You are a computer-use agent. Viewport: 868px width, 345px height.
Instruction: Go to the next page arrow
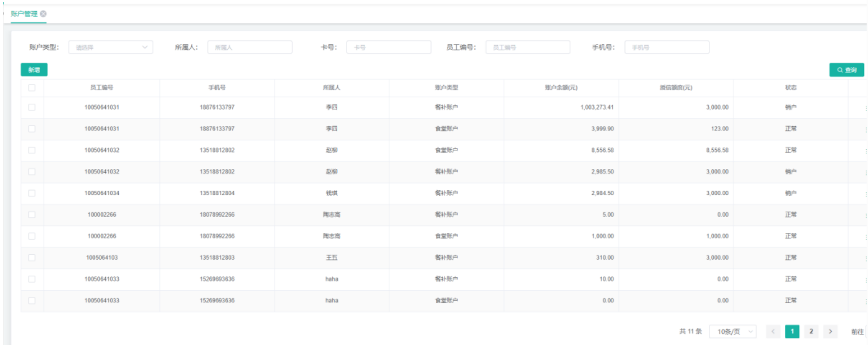pos(830,332)
